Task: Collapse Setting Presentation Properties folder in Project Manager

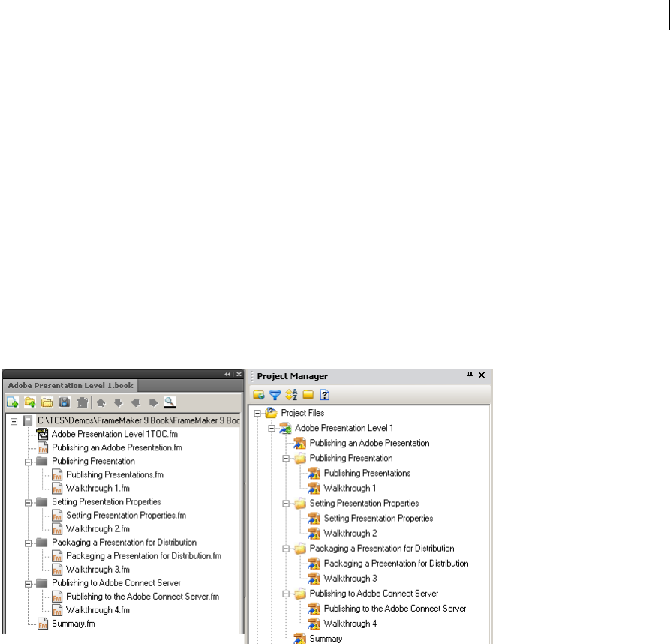Action: 286,504
